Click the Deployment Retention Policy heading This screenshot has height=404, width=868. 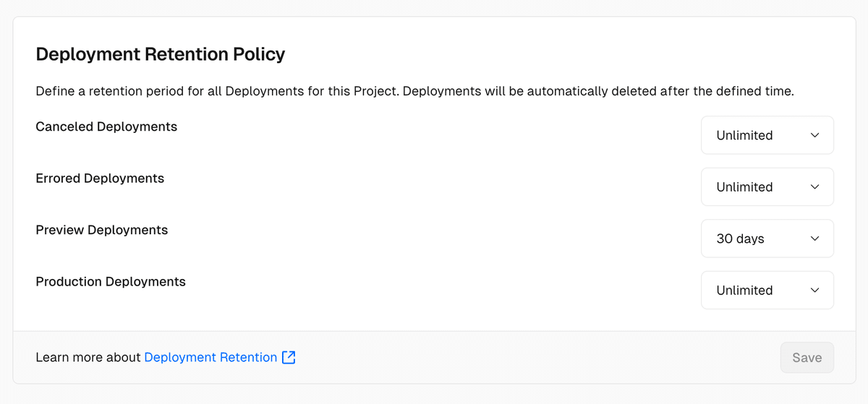tap(161, 54)
